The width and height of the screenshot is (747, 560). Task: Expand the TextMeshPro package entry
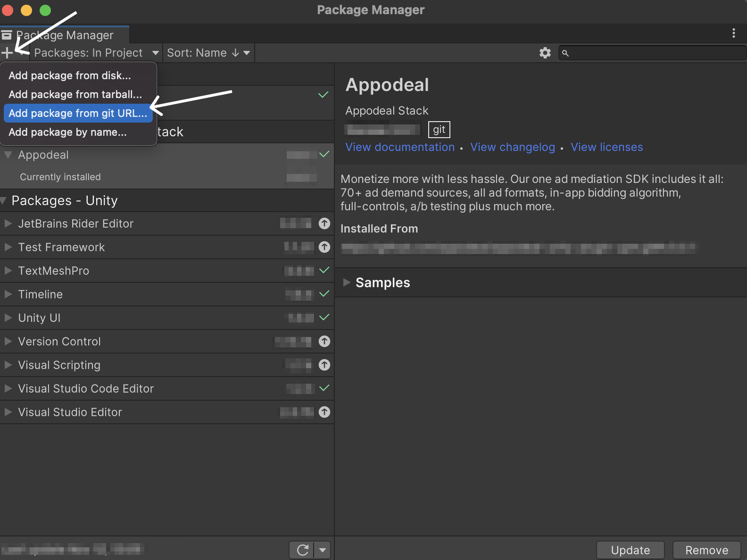click(x=8, y=271)
